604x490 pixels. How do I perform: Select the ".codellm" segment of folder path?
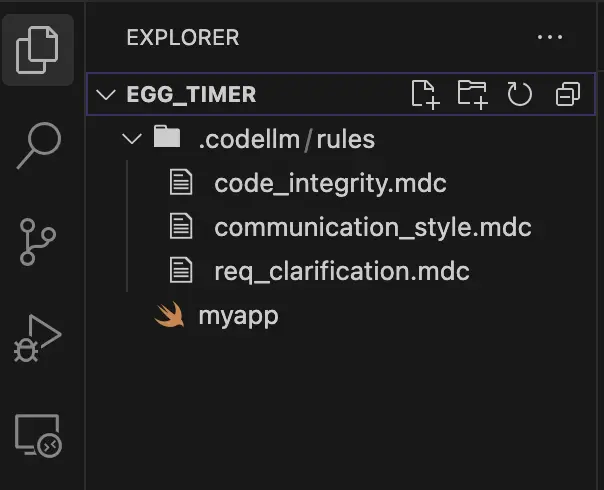[249, 139]
